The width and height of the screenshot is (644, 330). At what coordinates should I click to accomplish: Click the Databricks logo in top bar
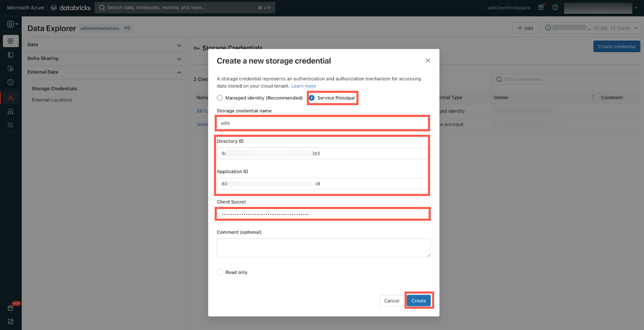(x=71, y=8)
